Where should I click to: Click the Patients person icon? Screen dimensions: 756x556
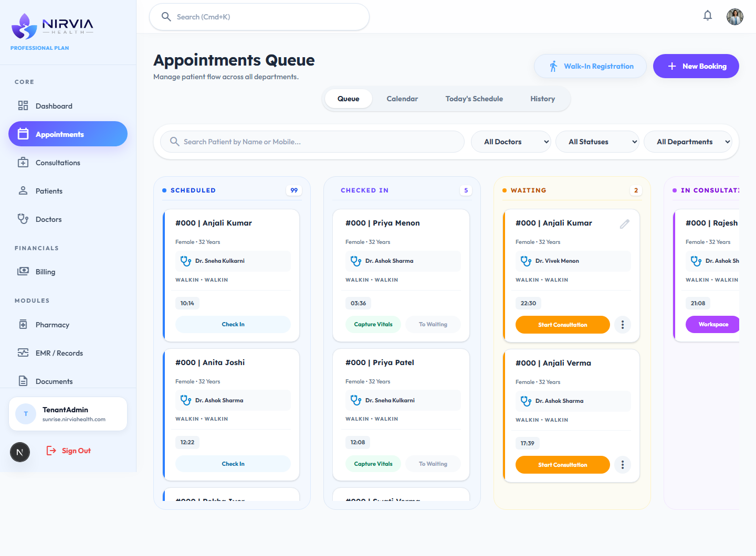[x=23, y=190]
